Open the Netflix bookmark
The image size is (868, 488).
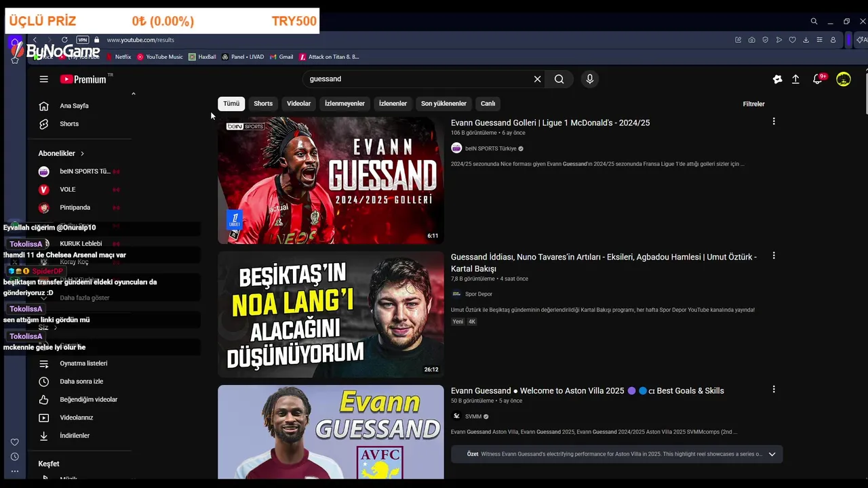pos(118,57)
